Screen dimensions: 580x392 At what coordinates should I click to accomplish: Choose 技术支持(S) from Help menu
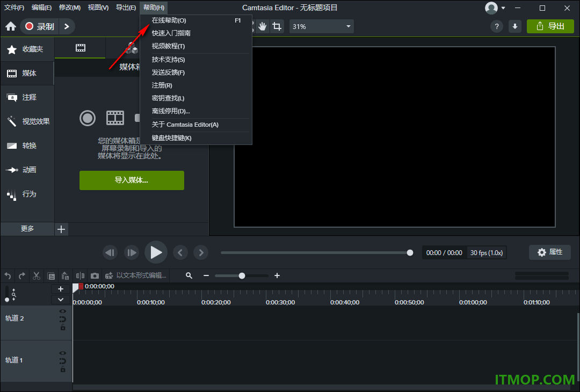pos(196,60)
